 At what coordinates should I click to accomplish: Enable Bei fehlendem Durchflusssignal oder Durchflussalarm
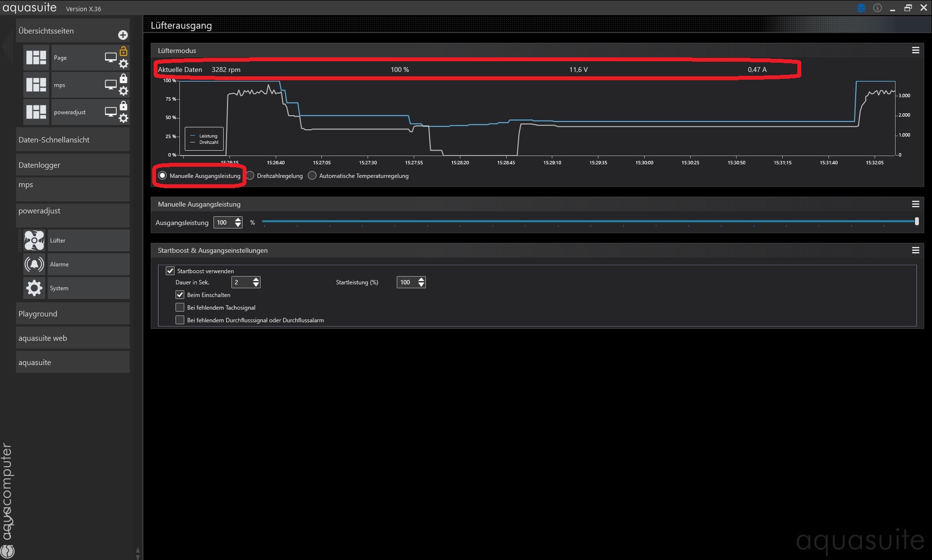180,320
